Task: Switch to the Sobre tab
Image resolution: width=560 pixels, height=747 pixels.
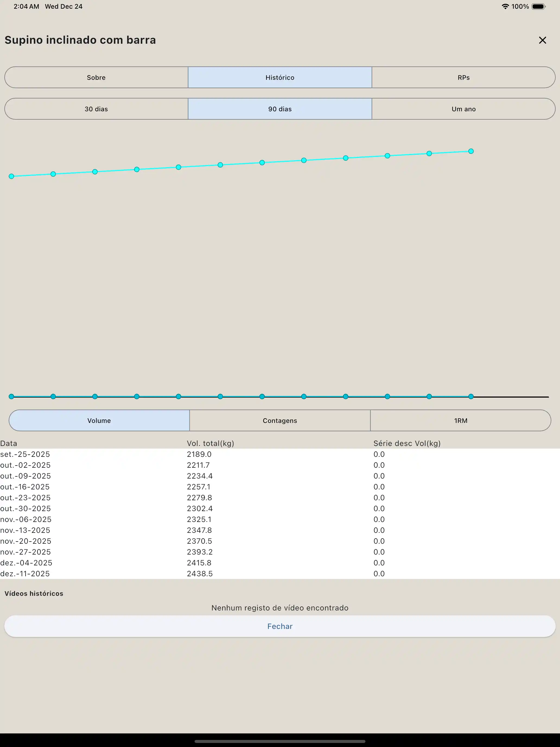Action: pos(96,77)
